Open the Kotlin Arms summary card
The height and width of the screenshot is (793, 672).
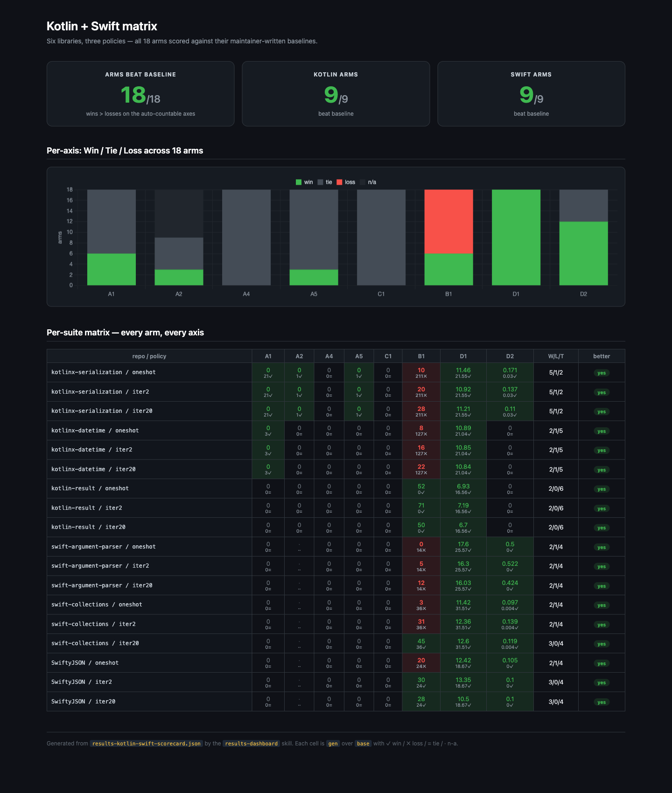tap(336, 94)
